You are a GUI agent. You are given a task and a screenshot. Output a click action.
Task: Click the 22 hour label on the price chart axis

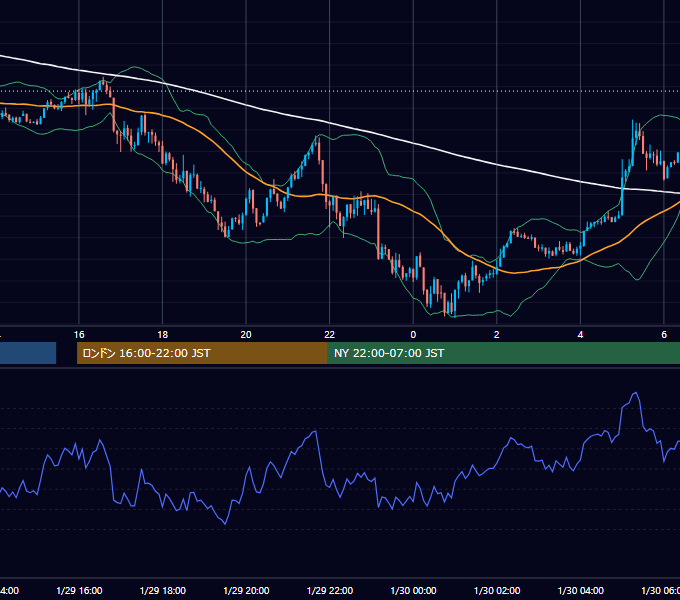330,335
